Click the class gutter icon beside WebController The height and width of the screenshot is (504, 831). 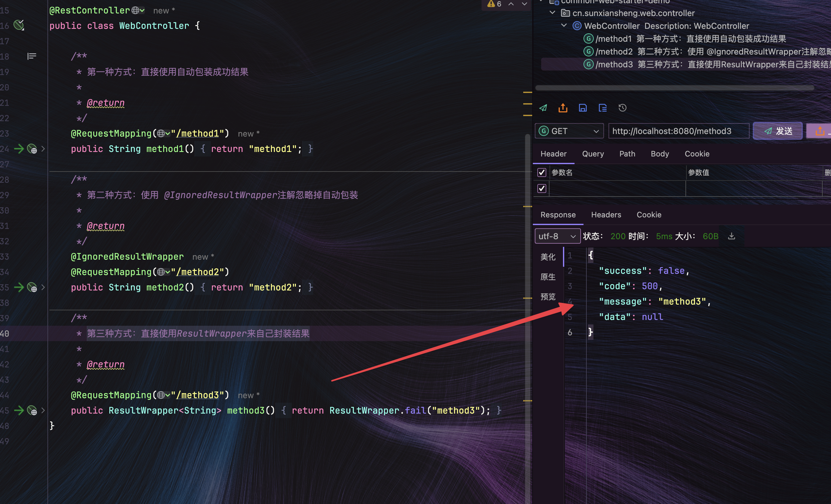tap(19, 25)
